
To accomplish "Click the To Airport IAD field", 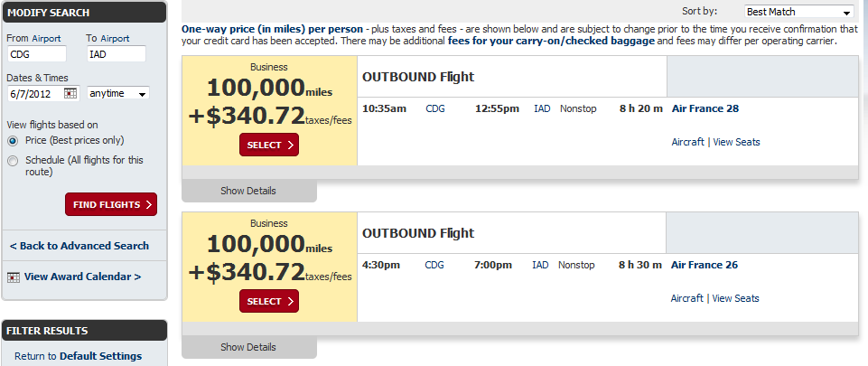I will pos(116,54).
